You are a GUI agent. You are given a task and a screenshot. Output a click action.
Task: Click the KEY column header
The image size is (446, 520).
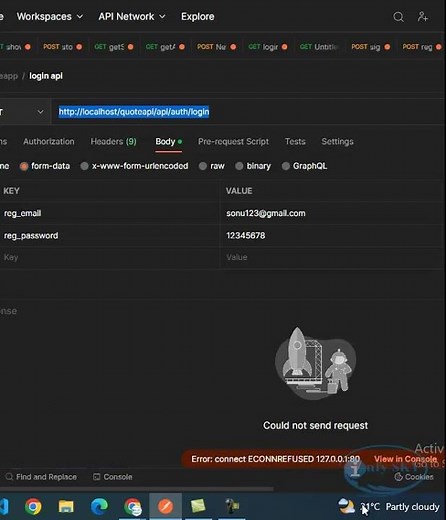(11, 191)
